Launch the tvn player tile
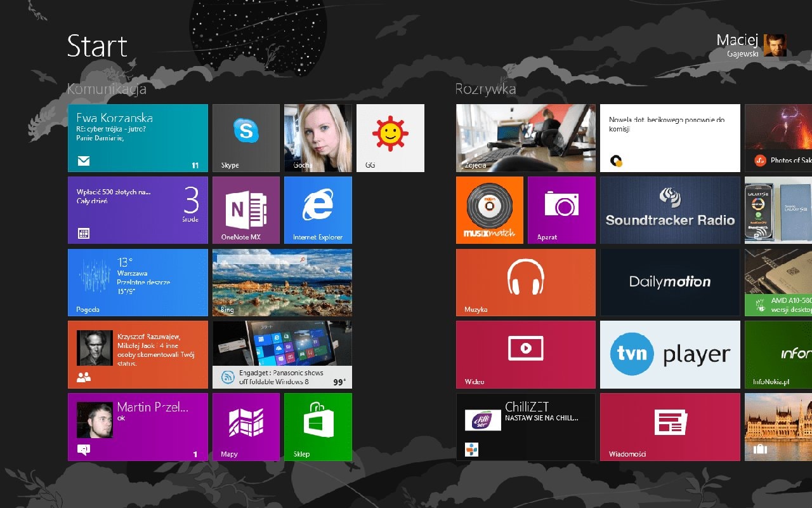This screenshot has height=508, width=812. [670, 354]
